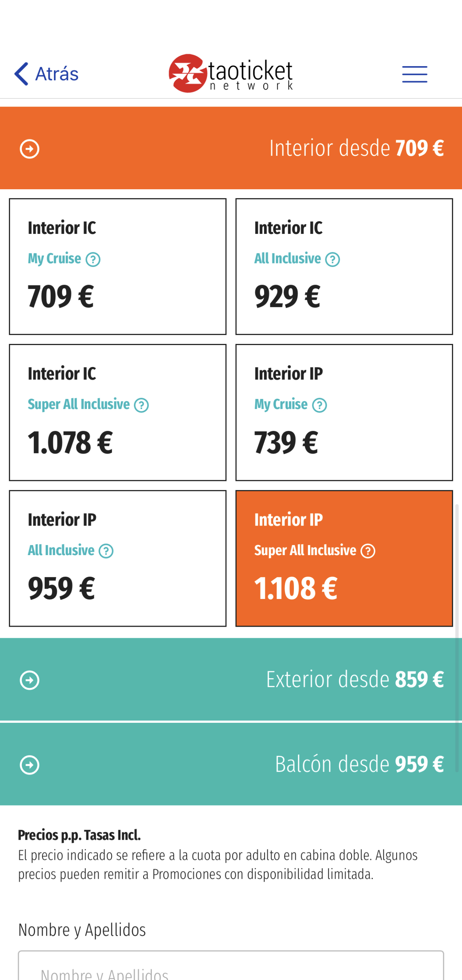Expand the Balcón desde 959 € section

click(x=231, y=764)
